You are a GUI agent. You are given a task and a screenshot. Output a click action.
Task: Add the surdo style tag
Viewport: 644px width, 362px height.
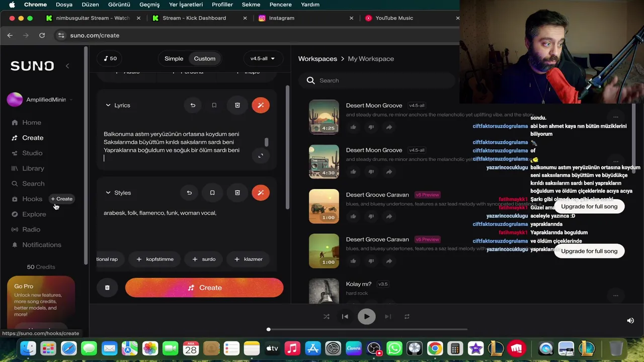click(x=203, y=259)
